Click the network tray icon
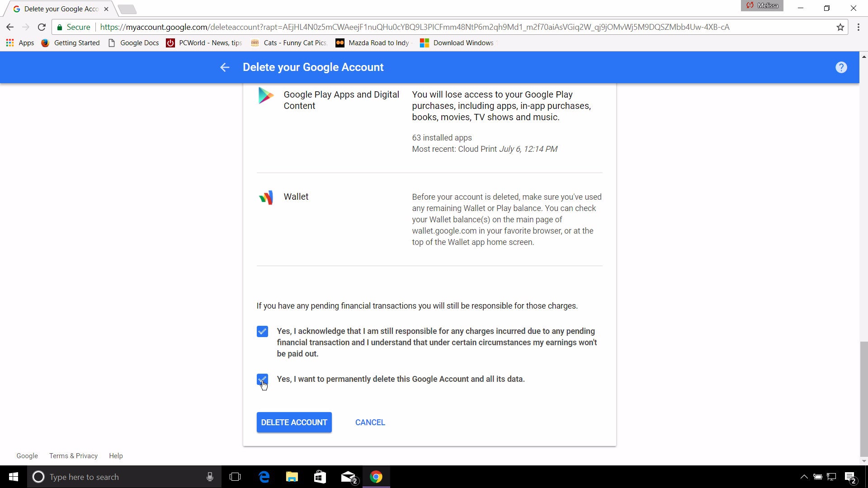The image size is (868, 488). click(x=831, y=477)
